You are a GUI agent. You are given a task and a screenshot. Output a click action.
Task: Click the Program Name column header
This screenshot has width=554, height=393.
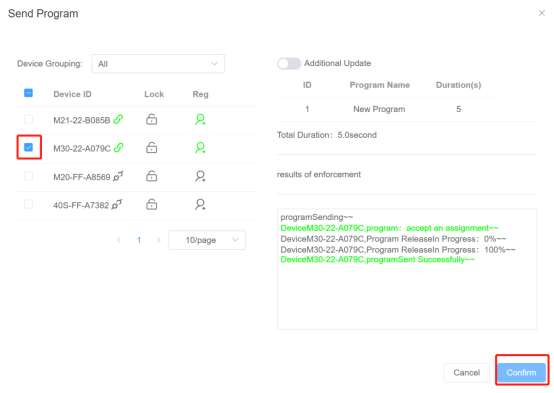(x=380, y=85)
